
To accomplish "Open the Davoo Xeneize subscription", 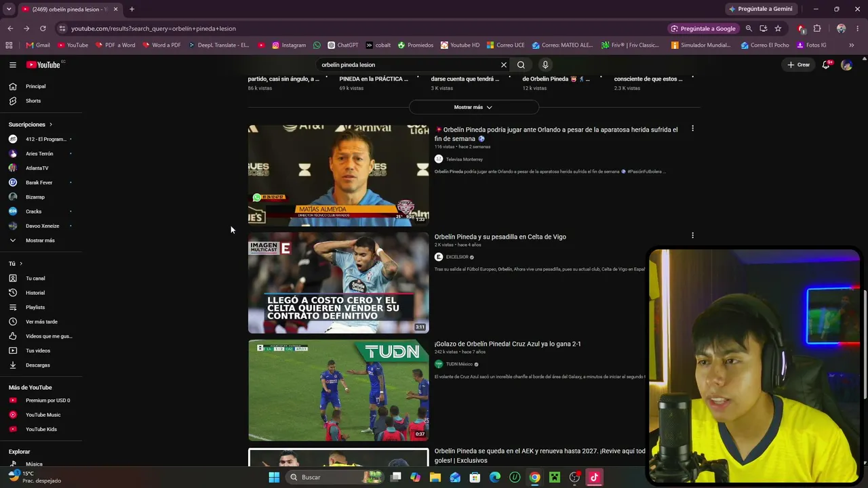I will pos(41,226).
